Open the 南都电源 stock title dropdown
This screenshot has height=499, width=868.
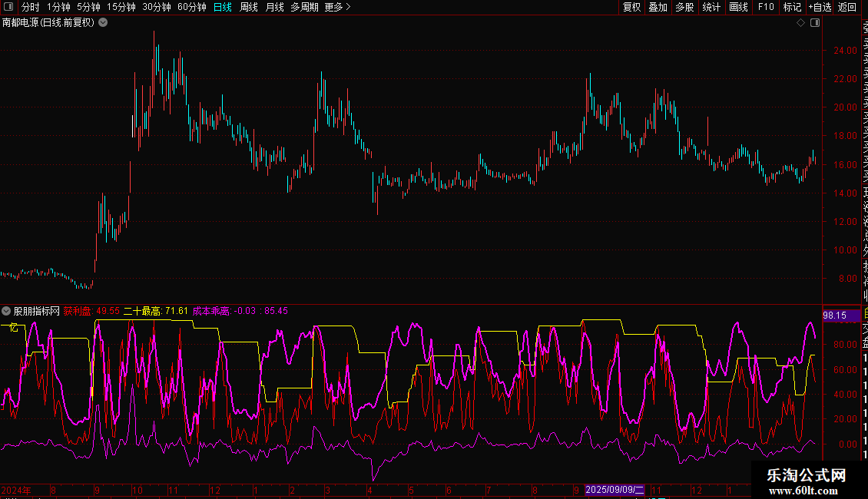click(x=103, y=23)
